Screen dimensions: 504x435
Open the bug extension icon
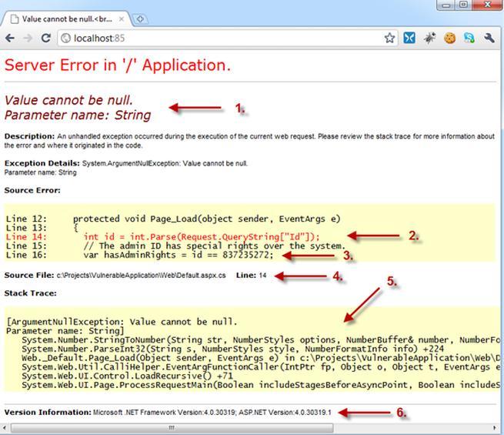429,38
